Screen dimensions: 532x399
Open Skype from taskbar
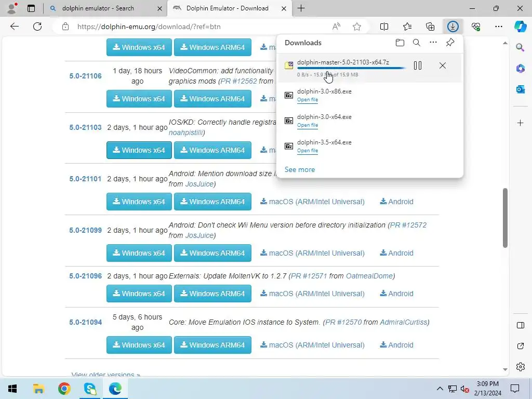pos(90,389)
